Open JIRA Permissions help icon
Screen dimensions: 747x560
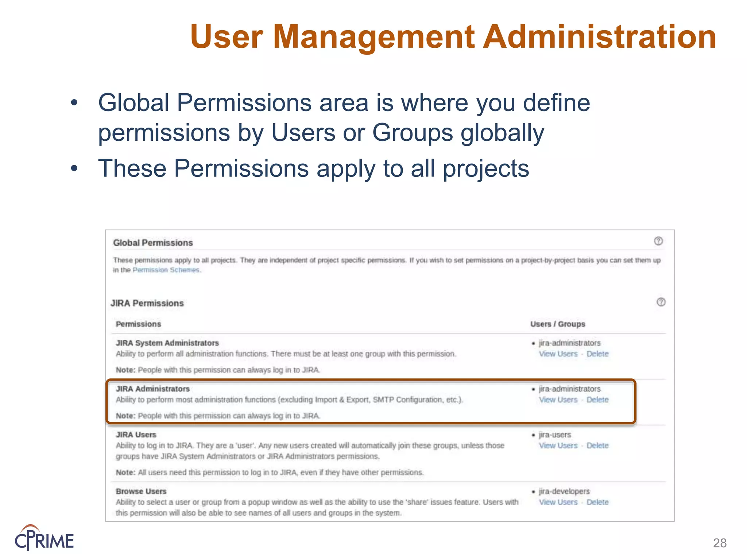[x=661, y=302]
